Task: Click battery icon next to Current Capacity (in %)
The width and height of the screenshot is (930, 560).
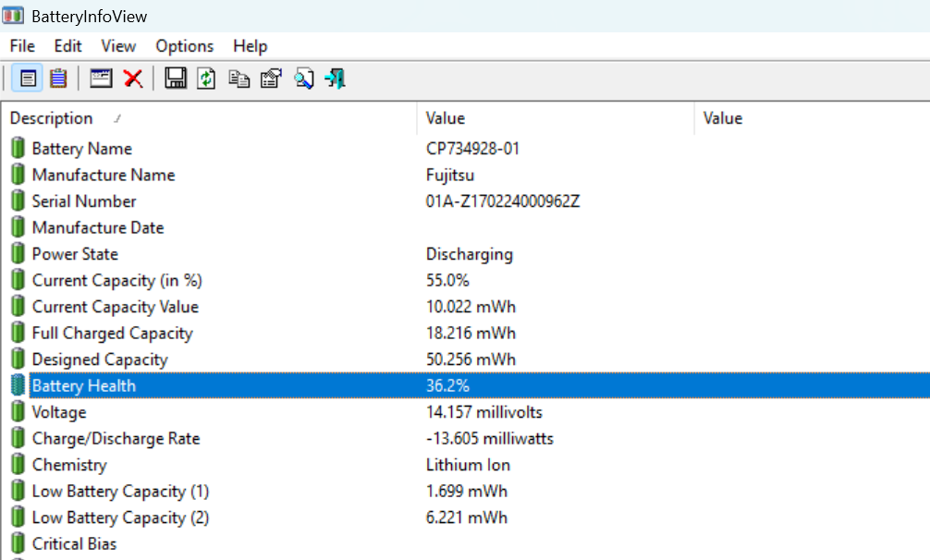Action: pyautogui.click(x=18, y=280)
